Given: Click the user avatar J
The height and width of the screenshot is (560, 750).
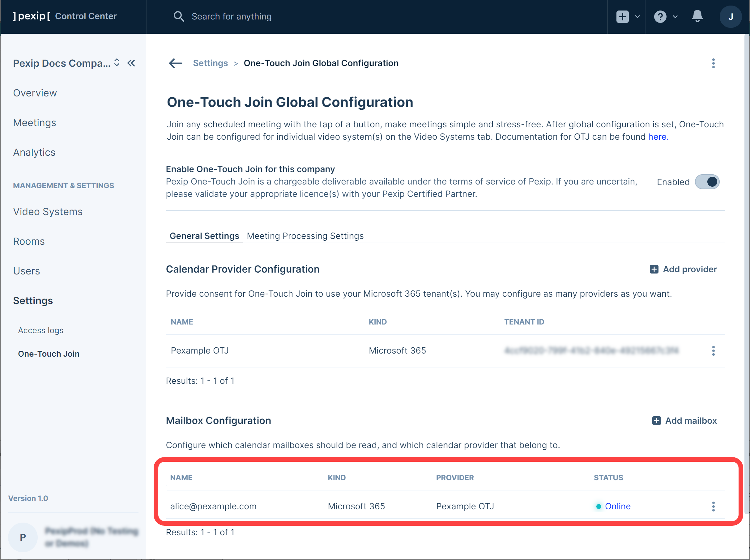Looking at the screenshot, I should [x=730, y=16].
